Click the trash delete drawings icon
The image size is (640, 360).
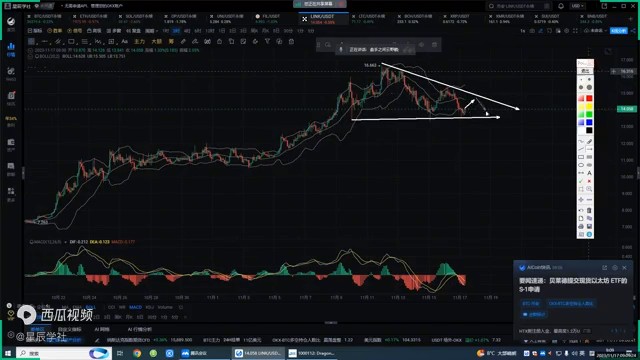[x=291, y=42]
